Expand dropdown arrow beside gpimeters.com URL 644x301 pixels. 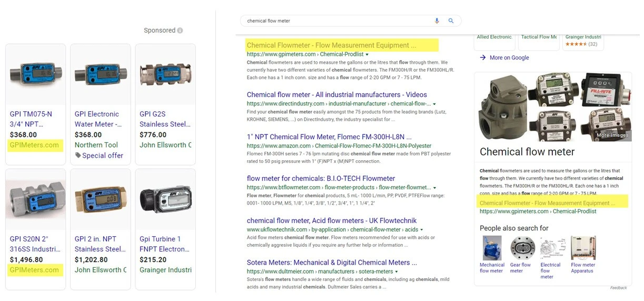tap(367, 55)
